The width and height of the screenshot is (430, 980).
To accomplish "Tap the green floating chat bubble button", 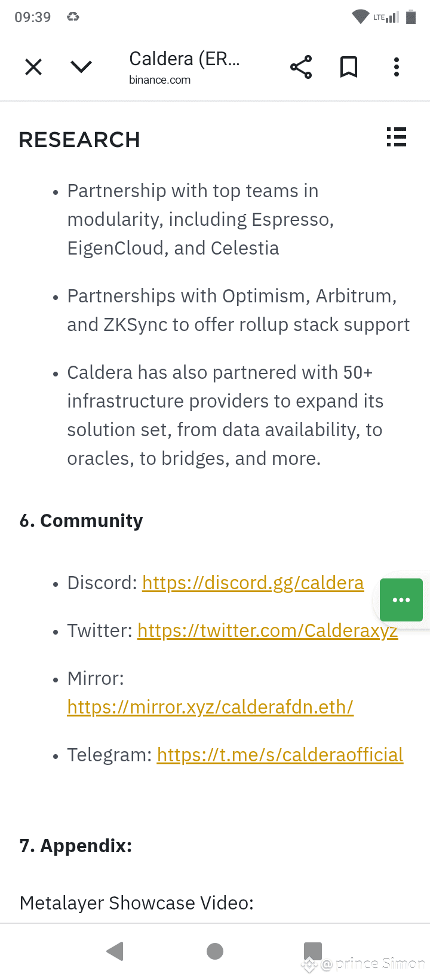I will click(x=401, y=600).
